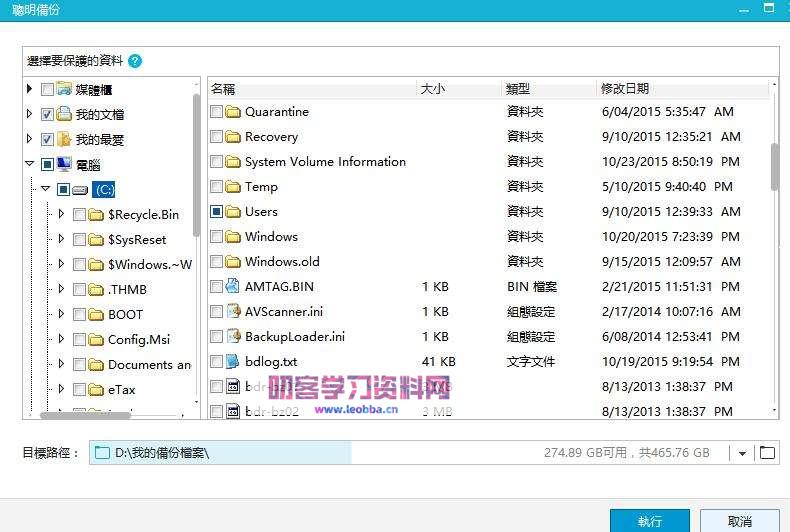Expand the BOOT folder node
This screenshot has width=790, height=532.
61,313
